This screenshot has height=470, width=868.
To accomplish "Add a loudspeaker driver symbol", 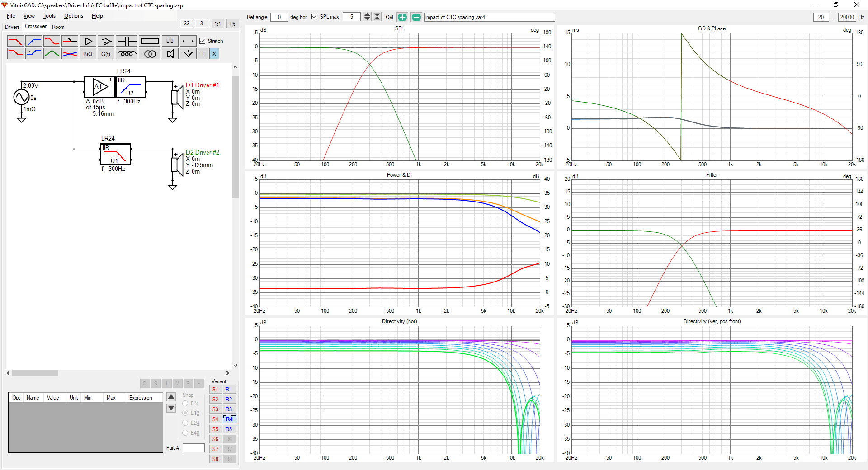I will [x=170, y=54].
